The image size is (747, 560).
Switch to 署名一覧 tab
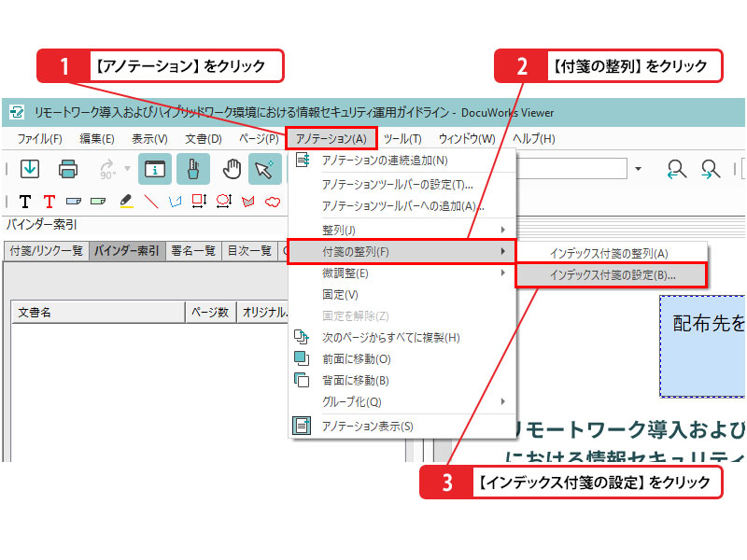193,250
